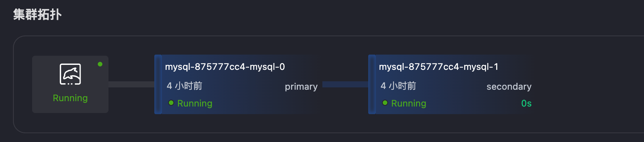This screenshot has height=142, width=644.
Task: Click Running status text of mysql-1
Action: coord(409,103)
